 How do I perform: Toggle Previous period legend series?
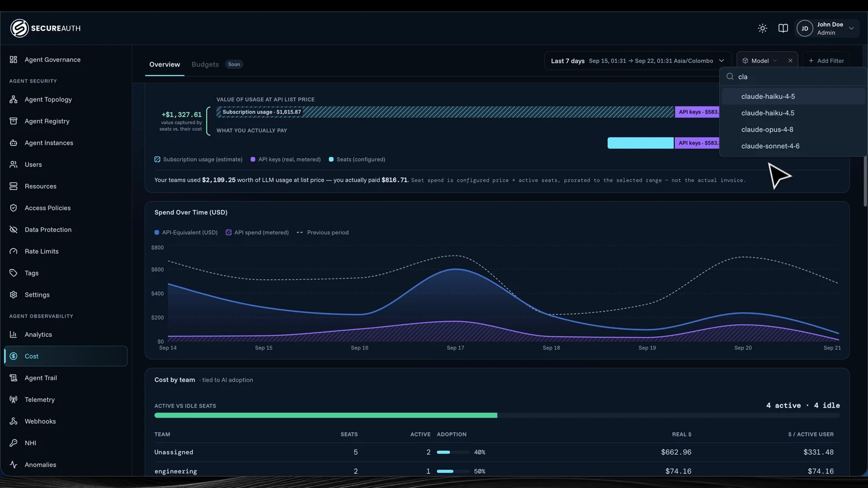coord(323,233)
